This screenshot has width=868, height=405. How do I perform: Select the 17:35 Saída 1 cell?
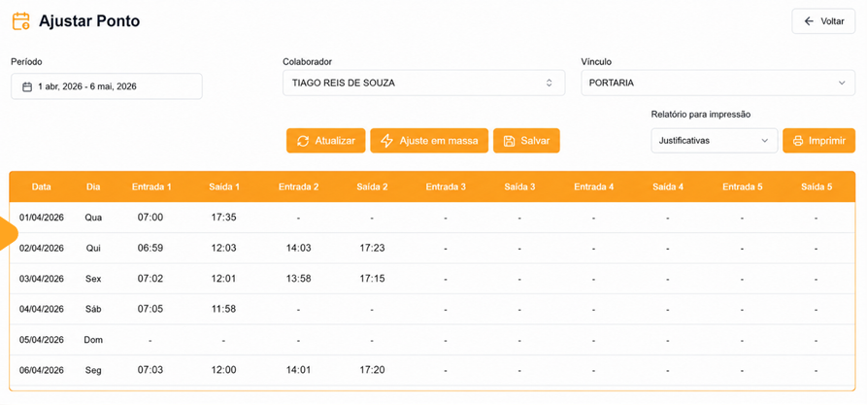pyautogui.click(x=223, y=218)
